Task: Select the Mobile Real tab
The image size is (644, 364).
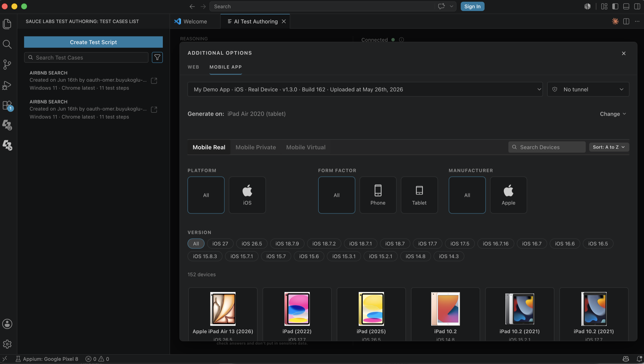Action: pos(209,147)
